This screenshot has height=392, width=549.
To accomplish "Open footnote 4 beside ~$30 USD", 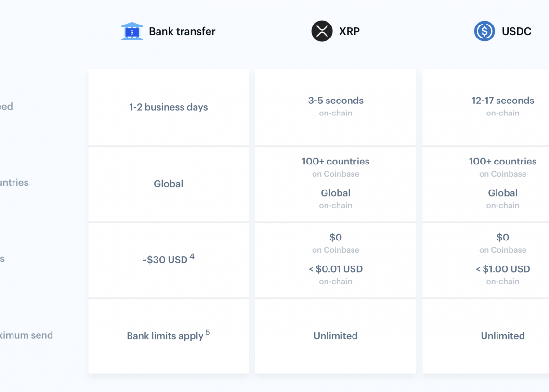I will pos(192,257).
